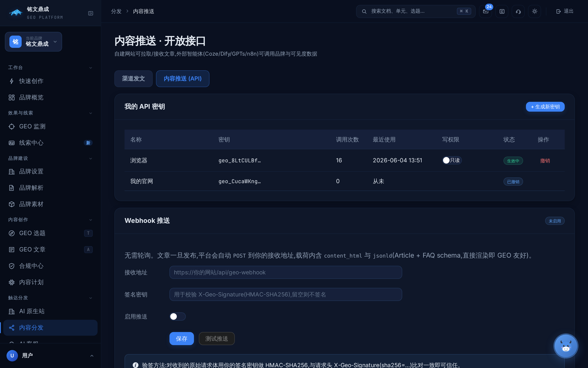Open 品牌概览 dashboard item

50,97
